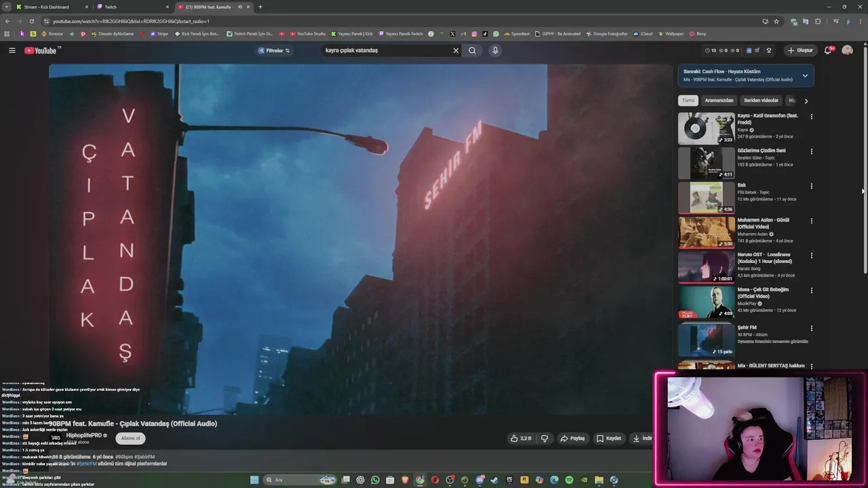868x488 pixels.
Task: Mute the tab via speaker icon
Action: 239,7
